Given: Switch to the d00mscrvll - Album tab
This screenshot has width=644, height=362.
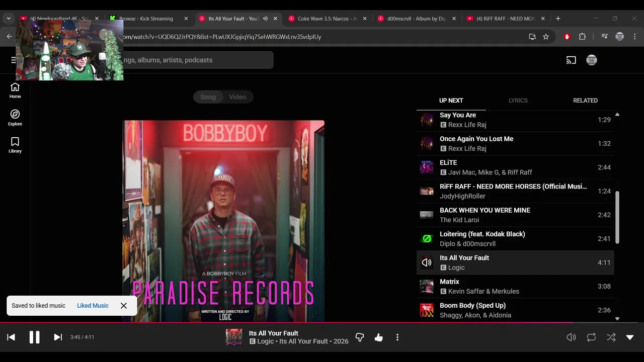Looking at the screenshot, I should [x=416, y=19].
